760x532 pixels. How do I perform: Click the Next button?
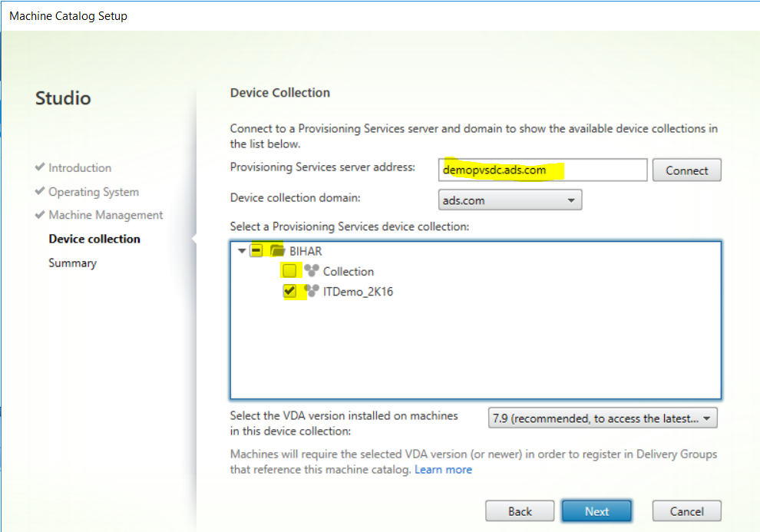click(x=596, y=511)
